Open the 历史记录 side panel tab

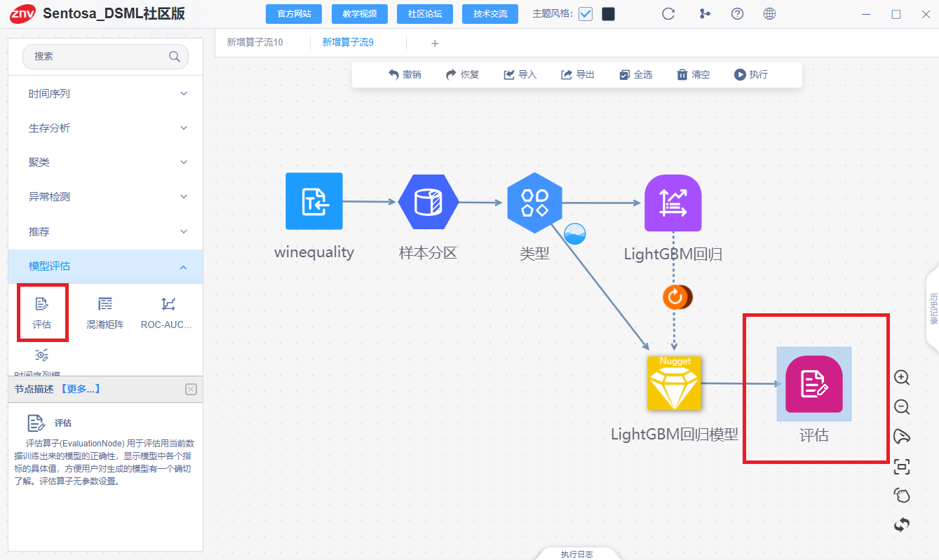click(933, 309)
